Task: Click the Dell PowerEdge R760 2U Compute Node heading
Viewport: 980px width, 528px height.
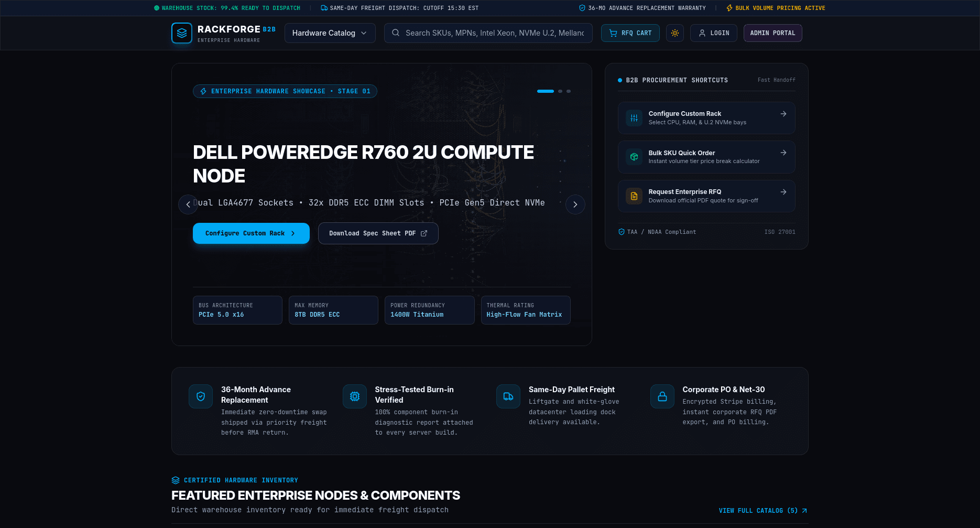Action: [x=364, y=164]
